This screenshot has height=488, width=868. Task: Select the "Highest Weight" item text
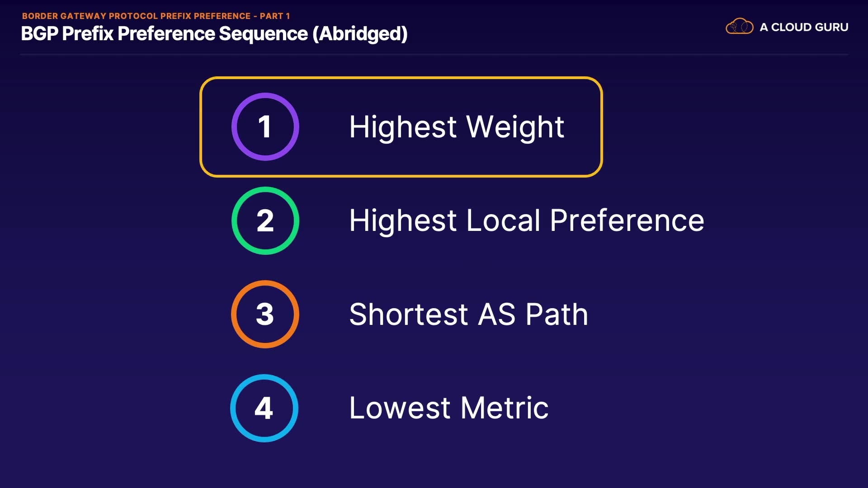[x=457, y=127]
